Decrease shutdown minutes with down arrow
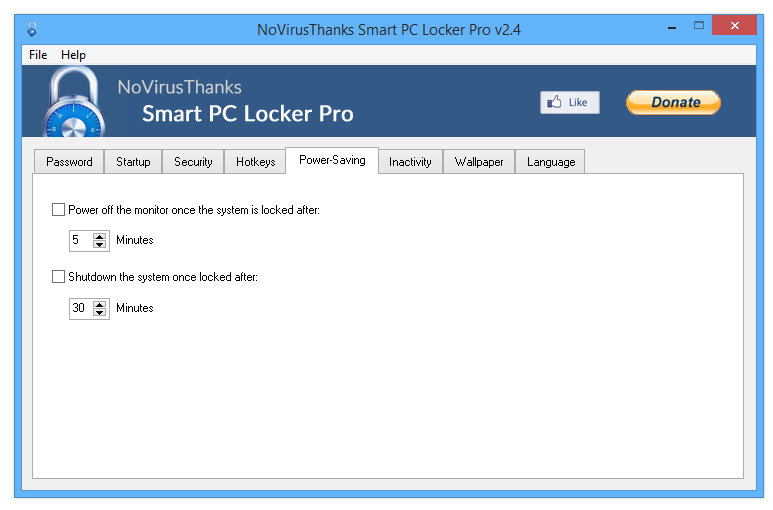Image resolution: width=773 pixels, height=510 pixels. (100, 312)
